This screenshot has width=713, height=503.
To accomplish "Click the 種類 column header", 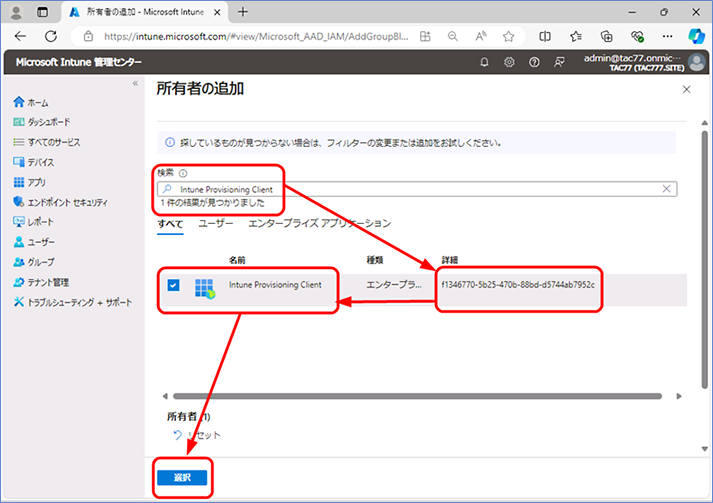I will click(x=375, y=260).
